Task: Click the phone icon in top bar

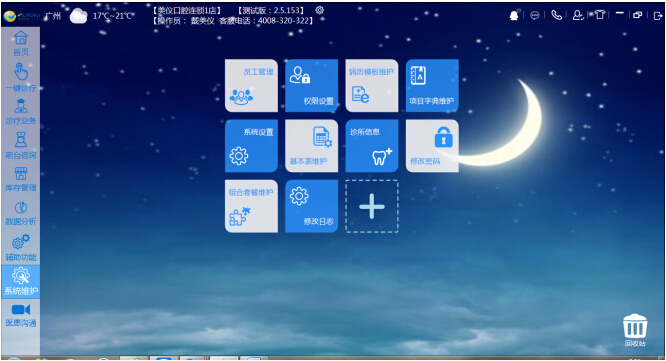Action: click(x=556, y=15)
